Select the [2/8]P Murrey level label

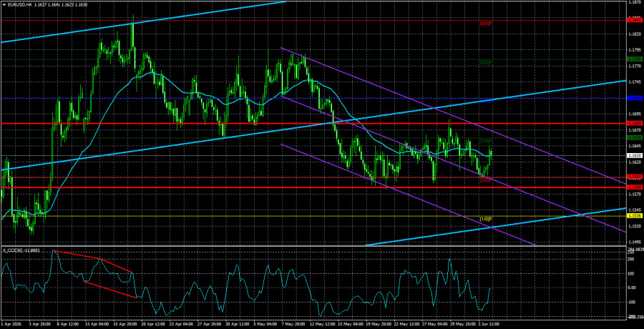tap(486, 180)
